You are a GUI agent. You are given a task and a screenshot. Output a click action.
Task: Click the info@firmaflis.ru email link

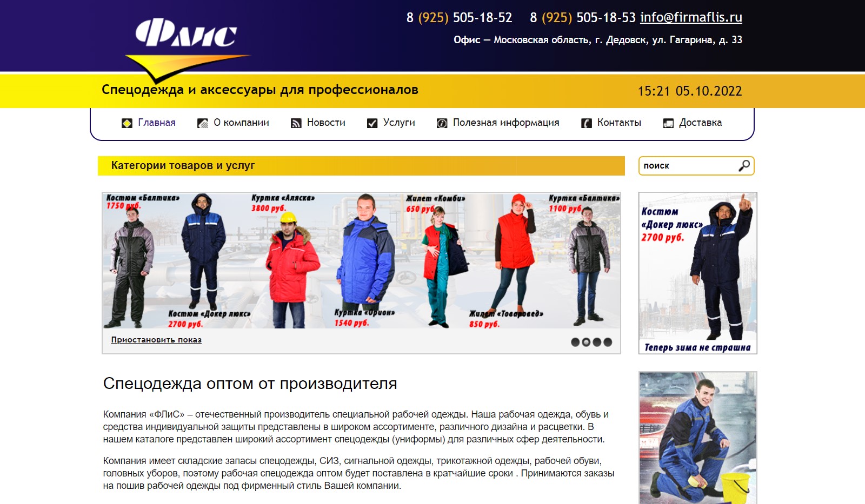(691, 17)
